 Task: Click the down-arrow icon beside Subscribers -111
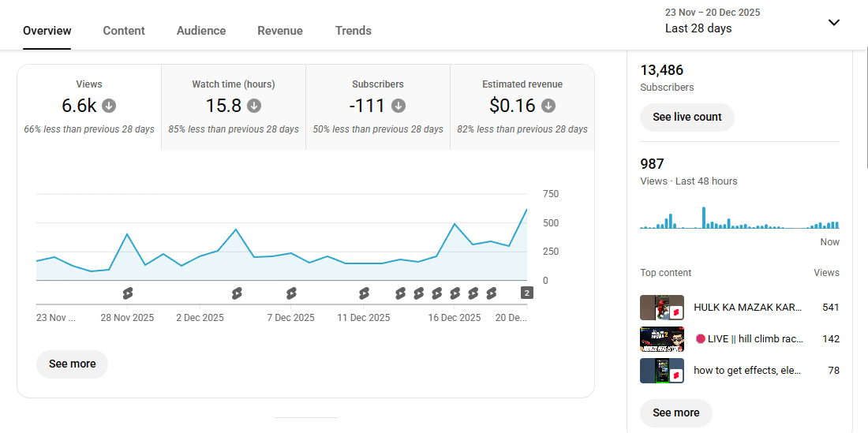pyautogui.click(x=398, y=106)
